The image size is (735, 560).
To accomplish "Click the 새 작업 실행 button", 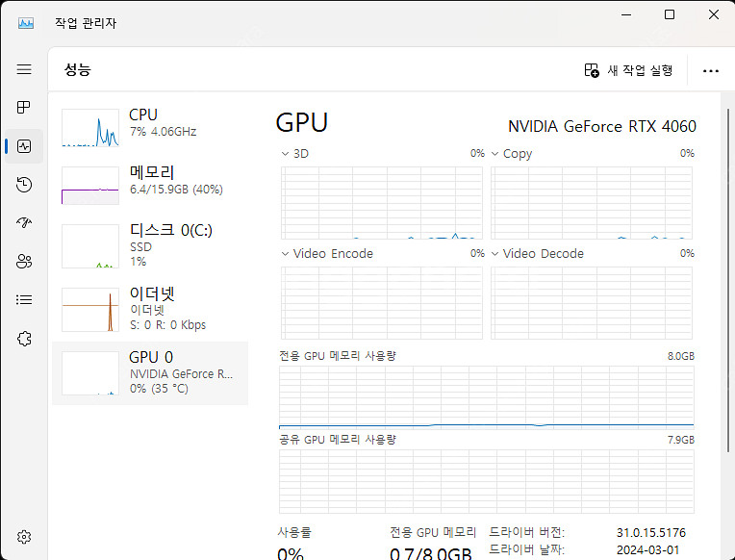I will point(628,70).
